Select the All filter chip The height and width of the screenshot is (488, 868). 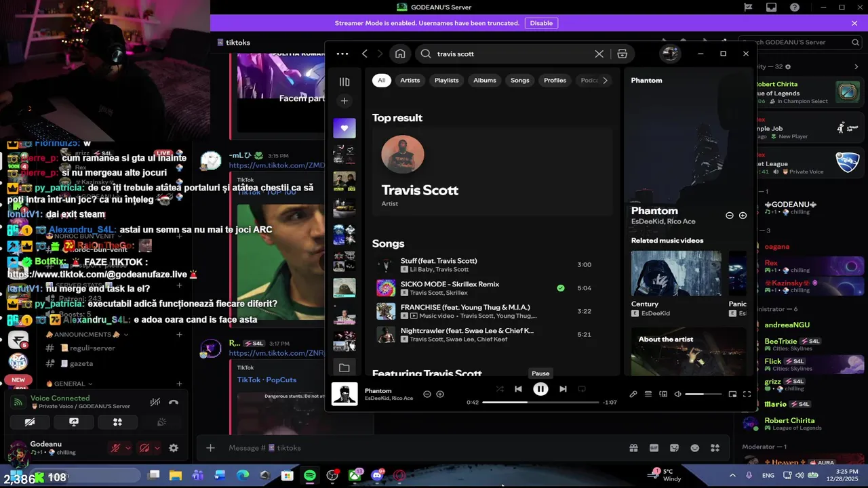pos(382,80)
